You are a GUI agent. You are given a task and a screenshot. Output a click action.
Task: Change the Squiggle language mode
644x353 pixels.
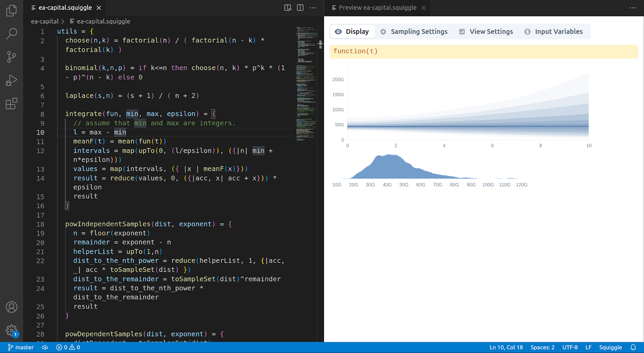[610, 347]
